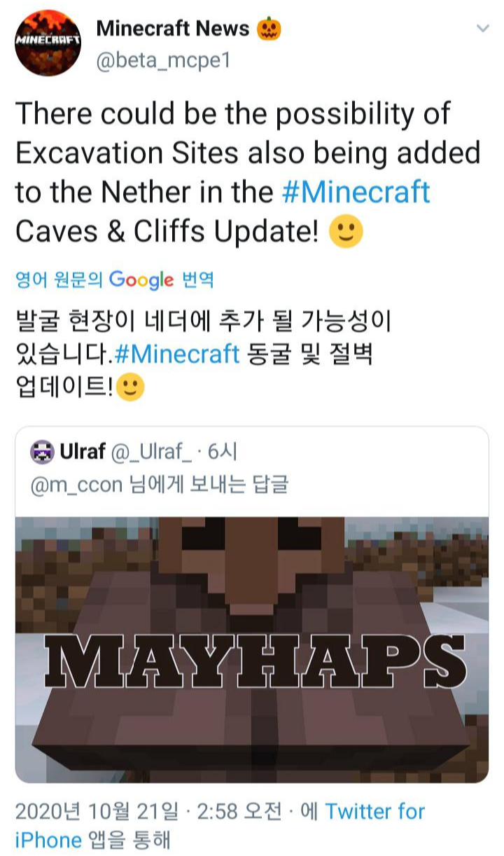Open the #Minecraft hashtag in Korean translation

click(x=176, y=354)
